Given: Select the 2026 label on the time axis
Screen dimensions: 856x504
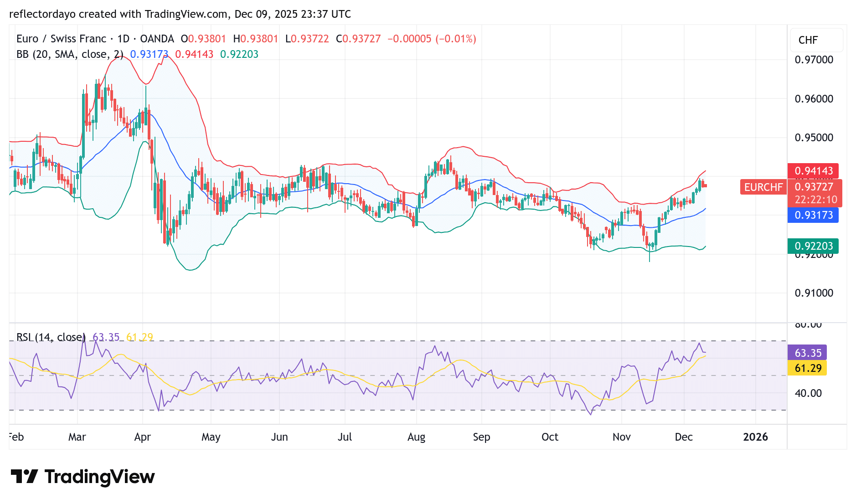Looking at the screenshot, I should [x=756, y=437].
